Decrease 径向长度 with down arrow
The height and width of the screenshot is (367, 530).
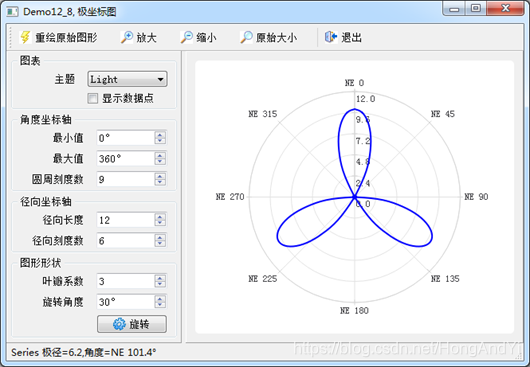tap(160, 224)
